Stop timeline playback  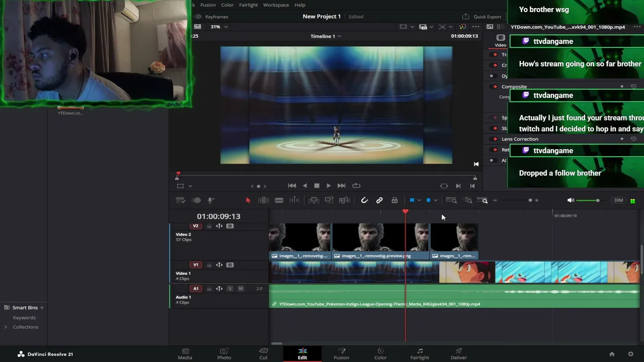tap(316, 186)
